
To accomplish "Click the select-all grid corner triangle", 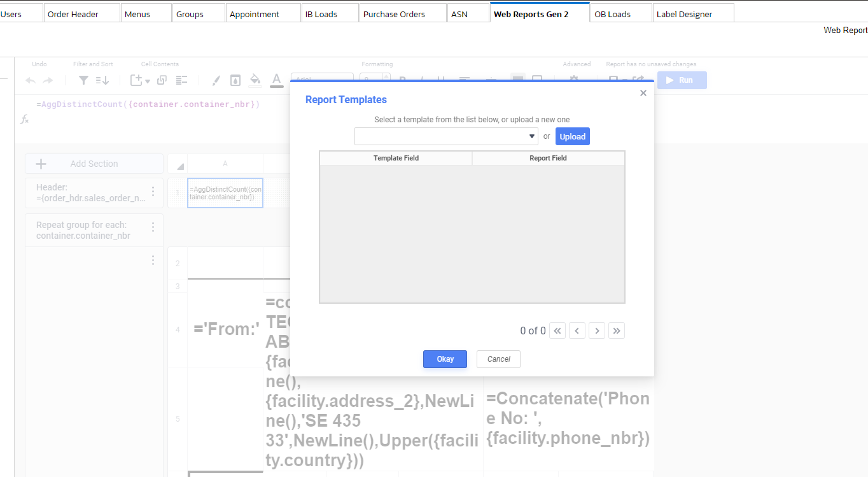I will tap(180, 166).
